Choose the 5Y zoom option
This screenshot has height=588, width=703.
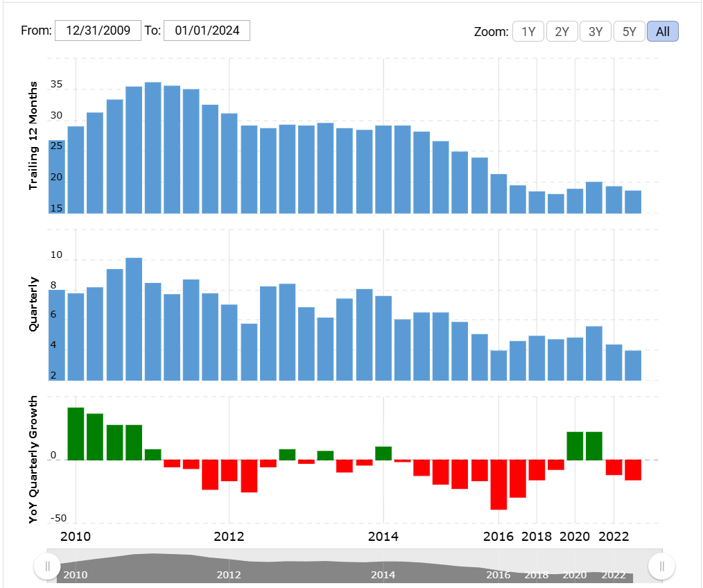click(629, 31)
